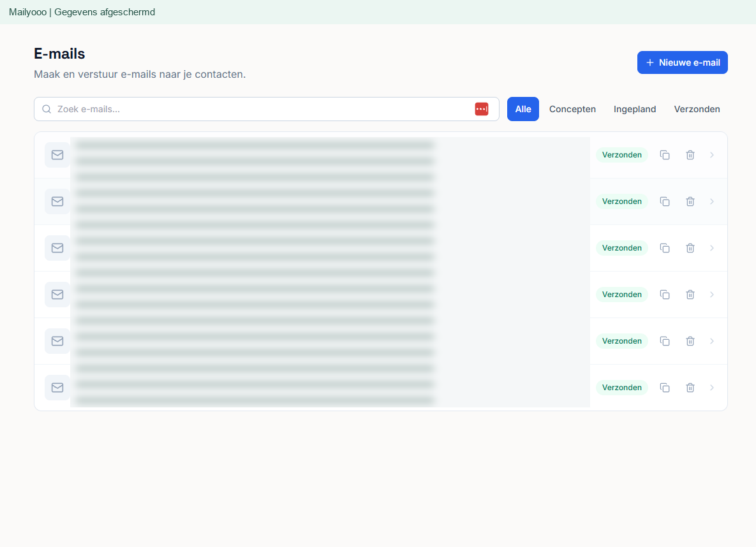Click the Verzonden badge on the first email
756x547 pixels.
622,155
